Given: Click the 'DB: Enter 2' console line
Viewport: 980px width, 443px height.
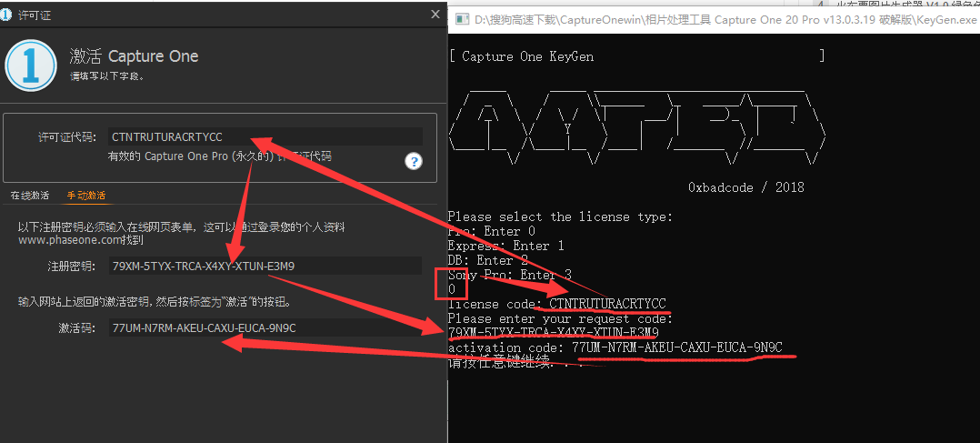Looking at the screenshot, I should click(x=488, y=260).
